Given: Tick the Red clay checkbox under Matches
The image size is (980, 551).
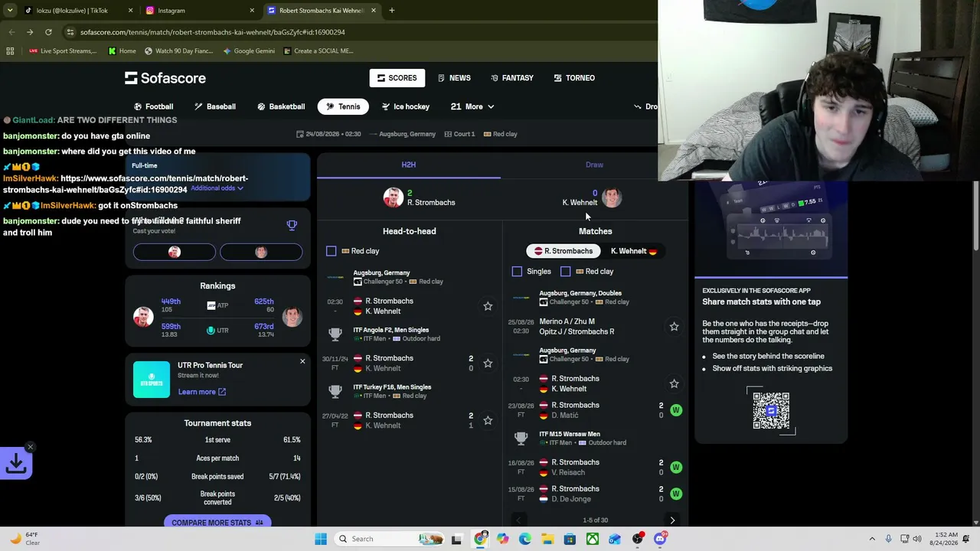Looking at the screenshot, I should pos(565,271).
